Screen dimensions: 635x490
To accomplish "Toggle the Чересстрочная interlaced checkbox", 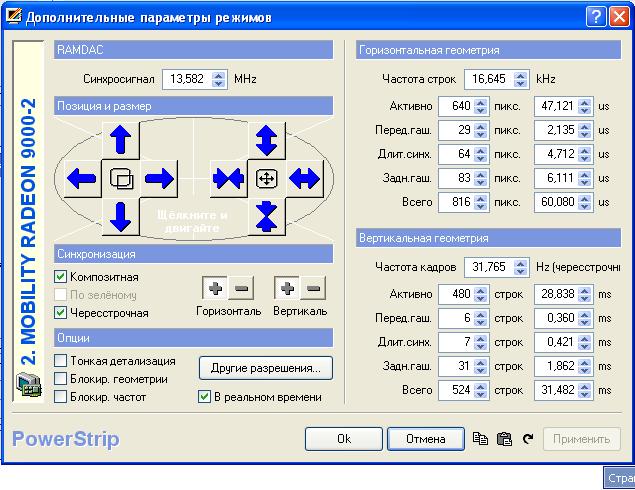I will [x=61, y=313].
